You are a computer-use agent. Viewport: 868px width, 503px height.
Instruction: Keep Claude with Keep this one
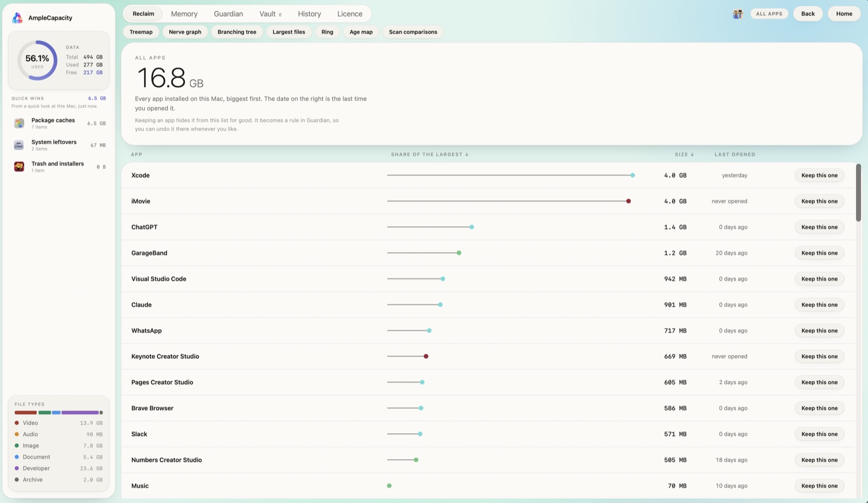coord(819,305)
